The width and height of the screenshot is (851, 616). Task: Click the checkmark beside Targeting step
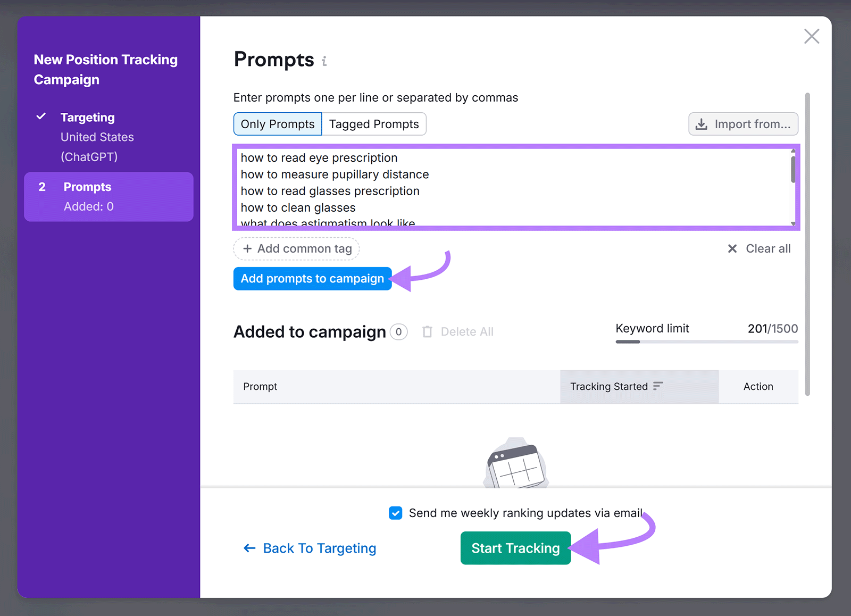tap(42, 116)
